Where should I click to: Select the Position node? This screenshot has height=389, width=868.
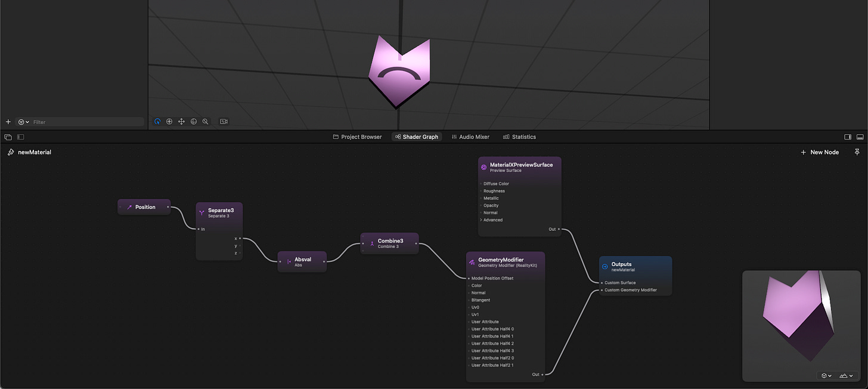(x=144, y=207)
